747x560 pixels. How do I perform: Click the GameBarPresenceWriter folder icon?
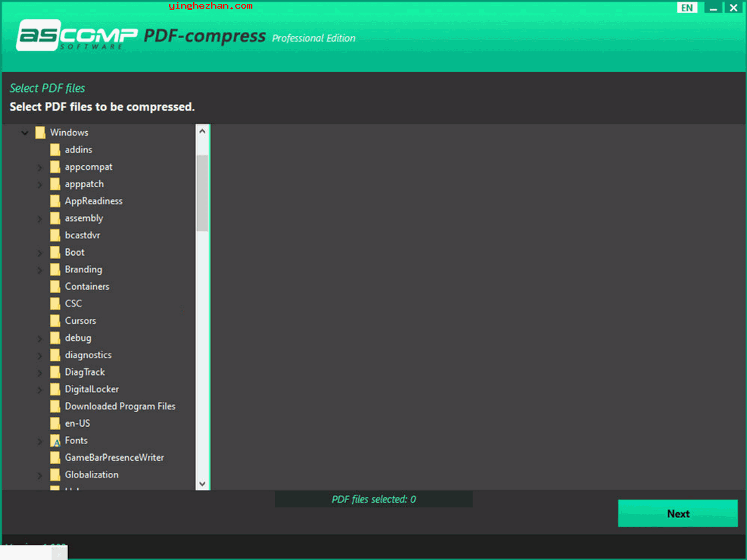tap(55, 458)
